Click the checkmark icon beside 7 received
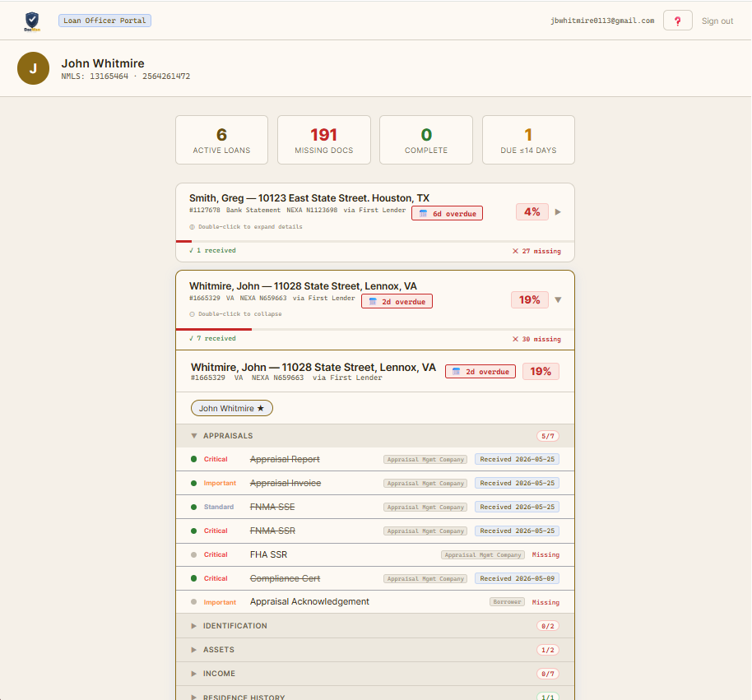This screenshot has height=700, width=752. click(x=192, y=339)
